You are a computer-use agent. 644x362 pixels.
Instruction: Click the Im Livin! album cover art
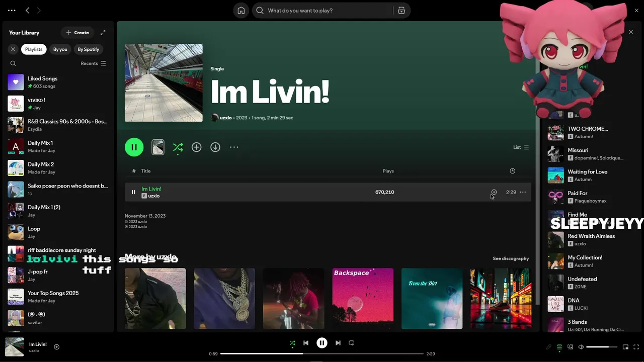click(164, 83)
